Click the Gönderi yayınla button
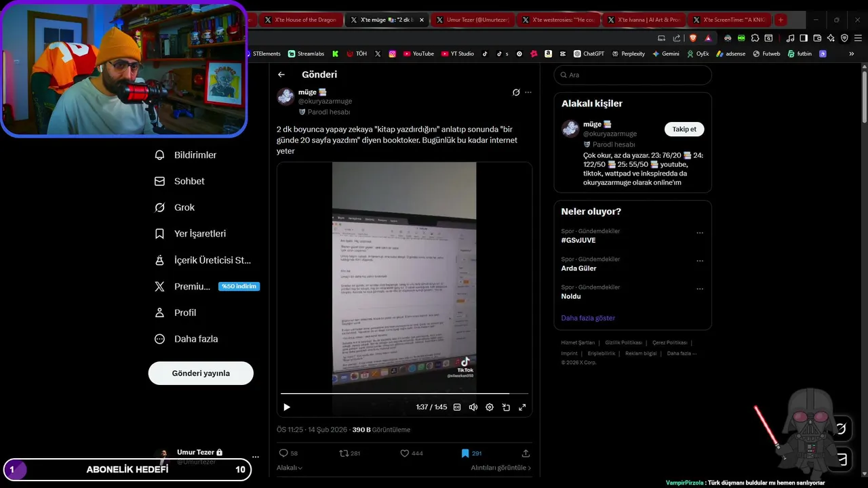This screenshot has width=868, height=488. pyautogui.click(x=201, y=373)
